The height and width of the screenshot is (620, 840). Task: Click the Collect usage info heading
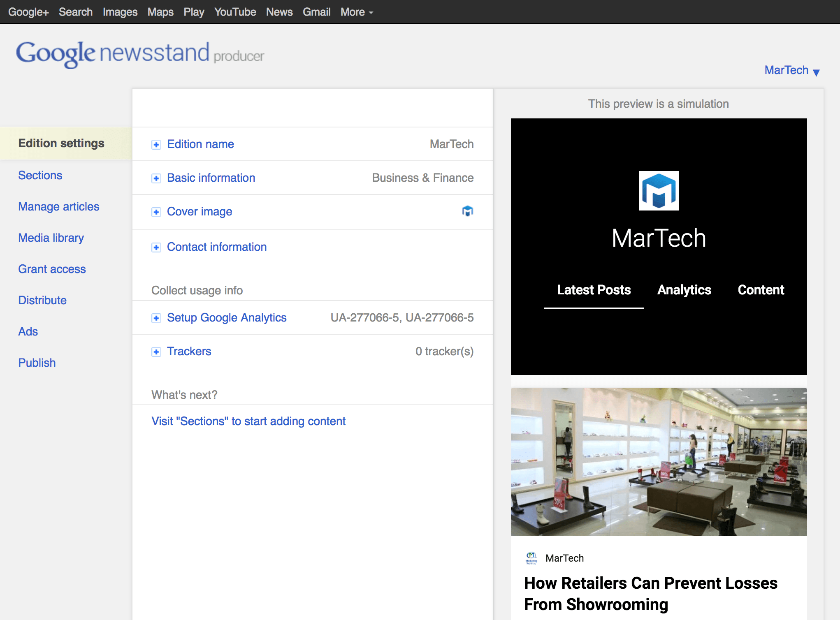[x=197, y=290]
